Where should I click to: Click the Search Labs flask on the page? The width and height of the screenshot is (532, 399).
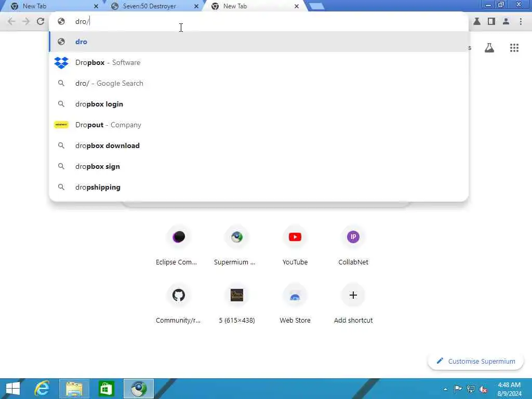click(489, 48)
